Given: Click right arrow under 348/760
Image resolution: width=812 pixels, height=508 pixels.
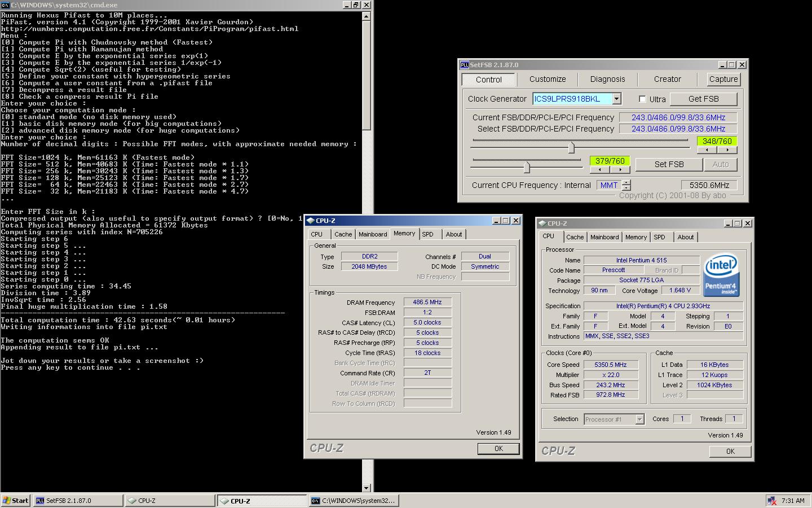Looking at the screenshot, I should [x=727, y=150].
